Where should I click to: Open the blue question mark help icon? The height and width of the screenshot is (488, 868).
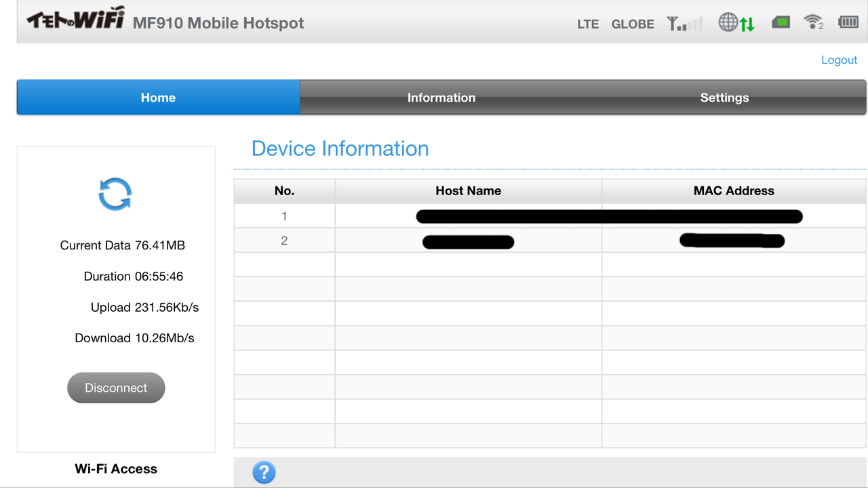click(x=264, y=472)
